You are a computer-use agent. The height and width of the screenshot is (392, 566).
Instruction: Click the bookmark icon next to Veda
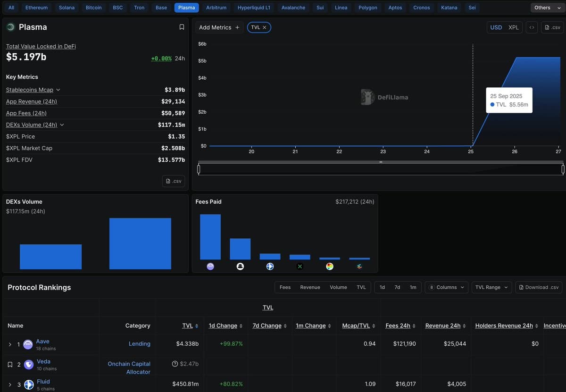pos(10,364)
